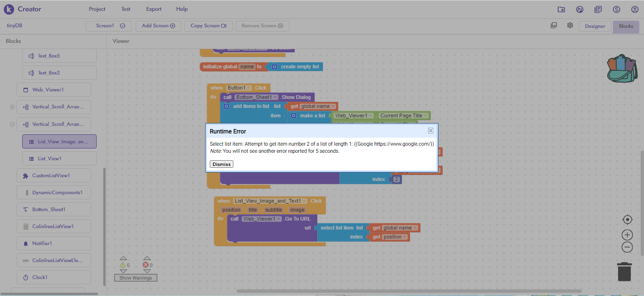Open Web_Viewer1 dropdown in Go To URL block
The height and width of the screenshot is (296, 644).
tap(261, 219)
